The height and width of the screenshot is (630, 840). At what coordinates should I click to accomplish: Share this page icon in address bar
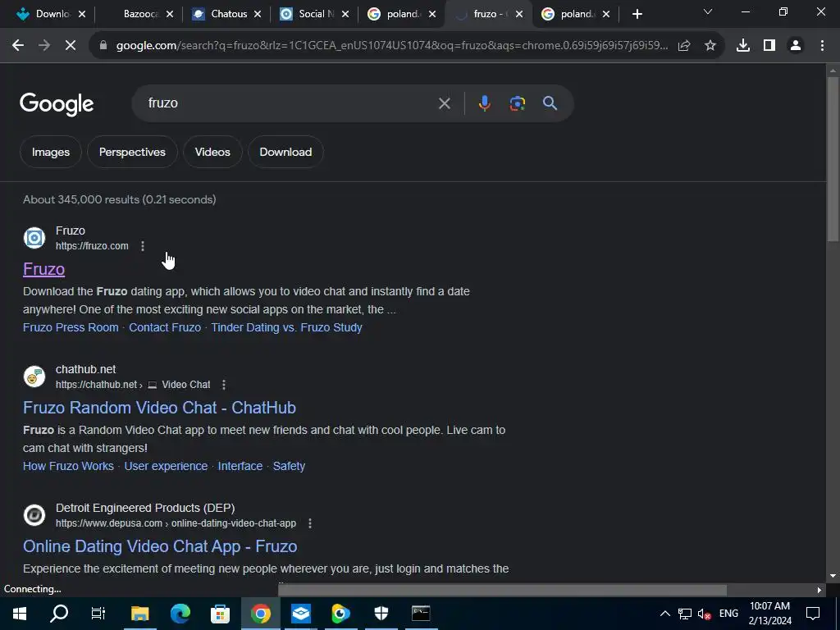click(684, 46)
